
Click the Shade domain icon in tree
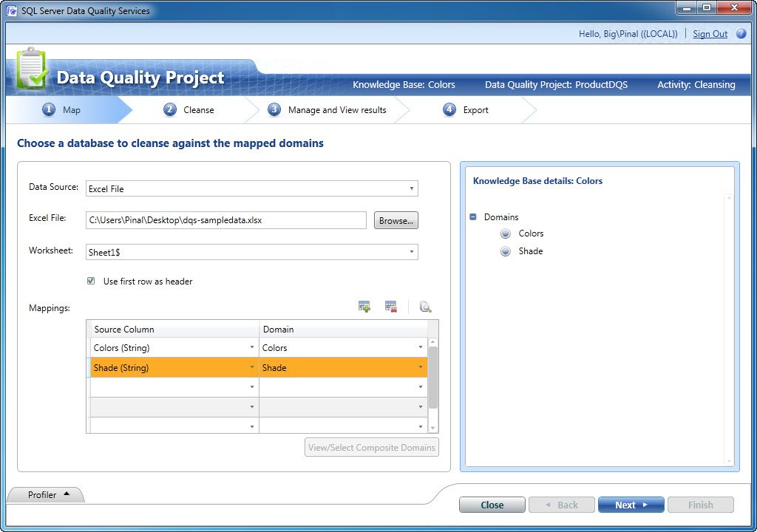[506, 251]
